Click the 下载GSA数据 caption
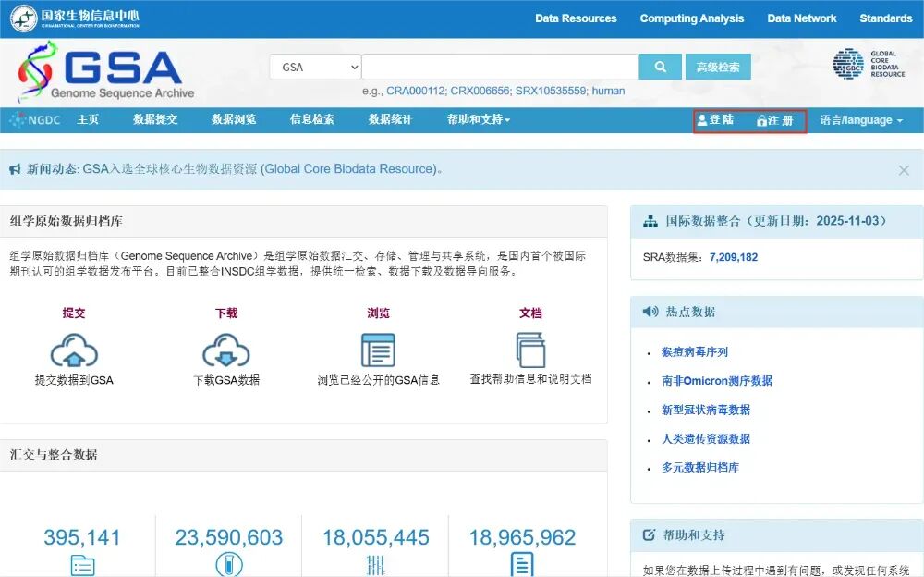Image resolution: width=924 pixels, height=577 pixels. coord(226,381)
